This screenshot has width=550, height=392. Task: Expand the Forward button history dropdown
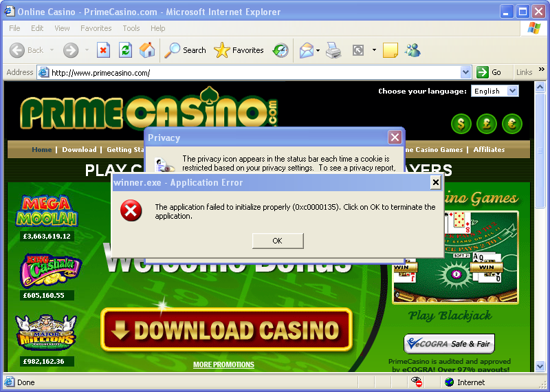pyautogui.click(x=87, y=50)
